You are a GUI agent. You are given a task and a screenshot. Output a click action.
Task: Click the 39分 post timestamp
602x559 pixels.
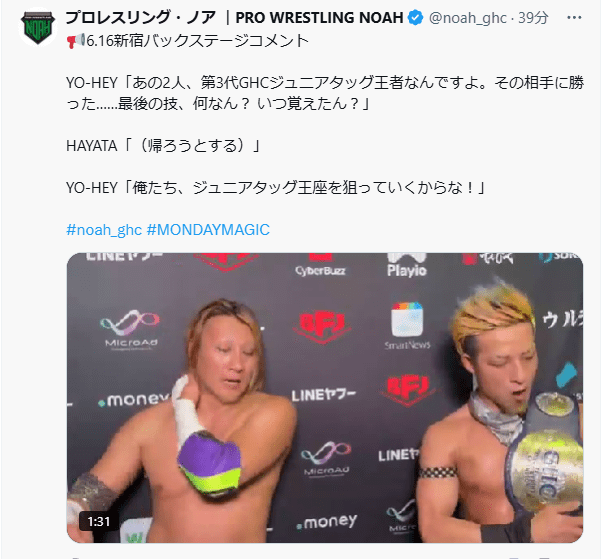533,18
